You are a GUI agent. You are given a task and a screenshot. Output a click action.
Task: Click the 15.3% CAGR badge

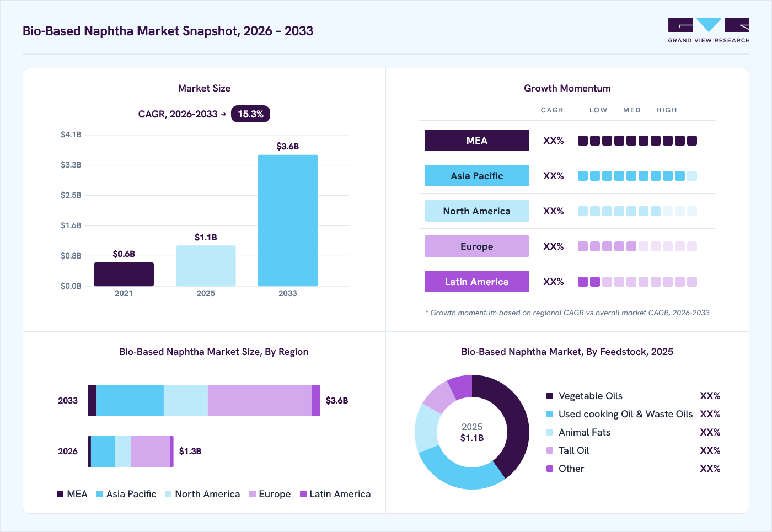(x=250, y=114)
